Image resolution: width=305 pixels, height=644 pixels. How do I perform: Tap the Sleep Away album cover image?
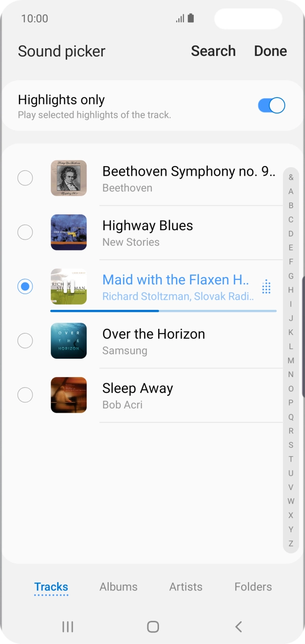[68, 395]
